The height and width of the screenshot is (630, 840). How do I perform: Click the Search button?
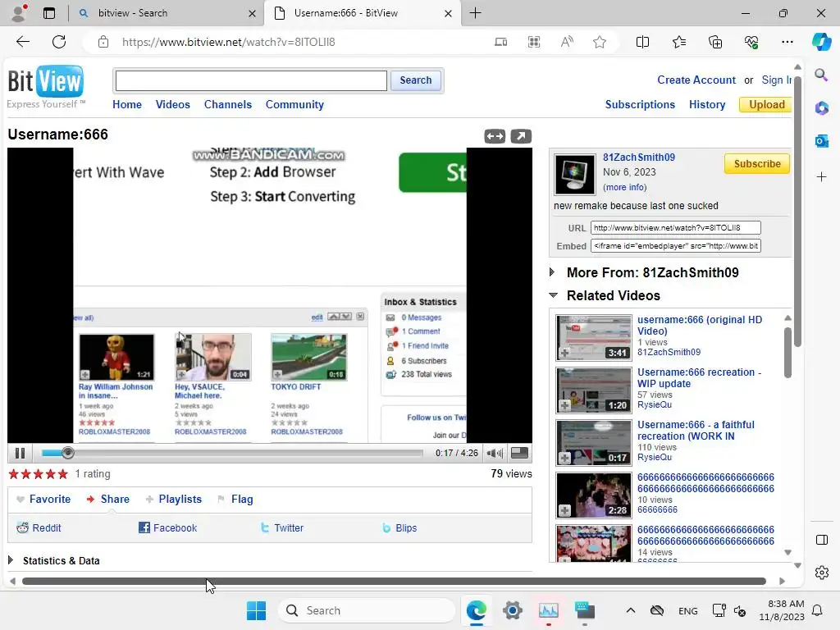tap(415, 80)
